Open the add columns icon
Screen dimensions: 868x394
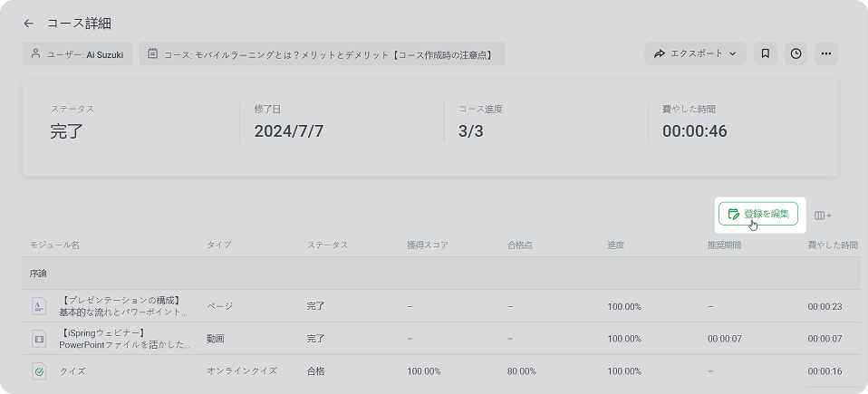tap(823, 216)
